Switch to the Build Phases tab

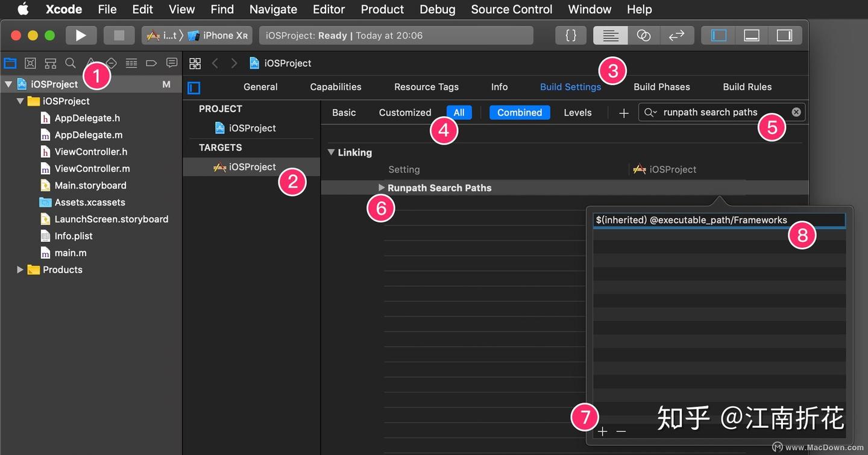pos(661,87)
